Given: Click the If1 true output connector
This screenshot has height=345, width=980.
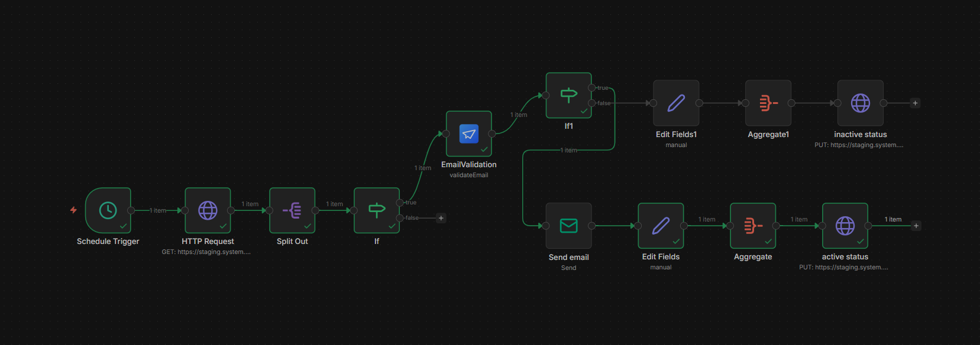Looking at the screenshot, I should pos(592,88).
